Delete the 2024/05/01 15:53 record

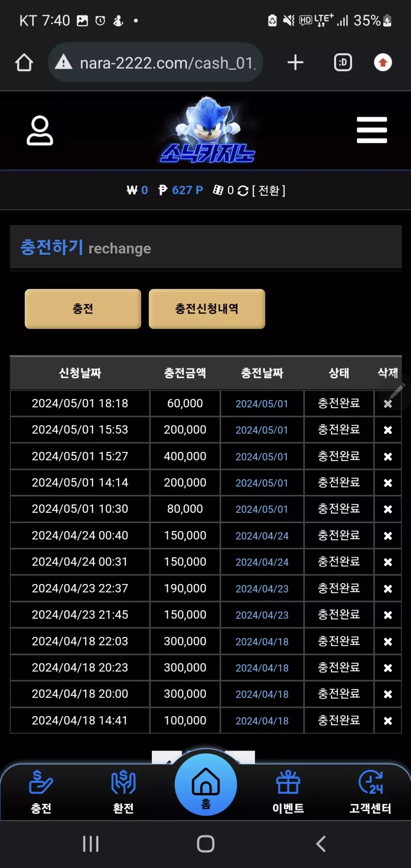tap(388, 430)
